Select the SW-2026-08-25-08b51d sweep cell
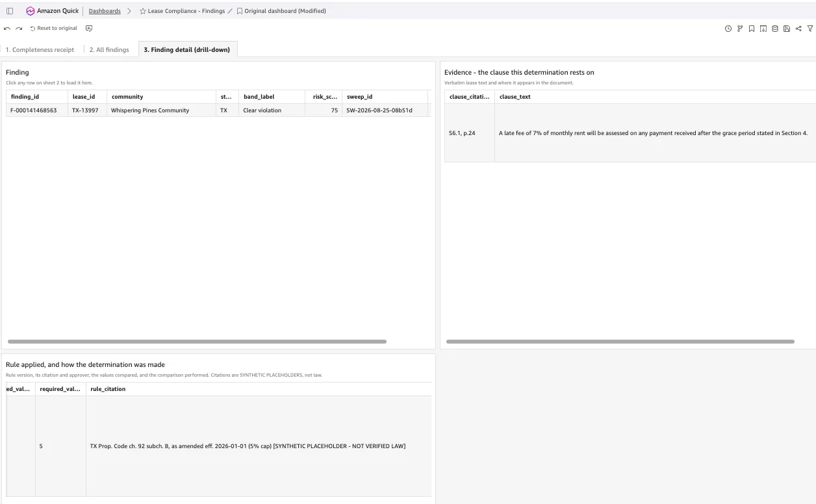This screenshot has width=816, height=504. 385,110
